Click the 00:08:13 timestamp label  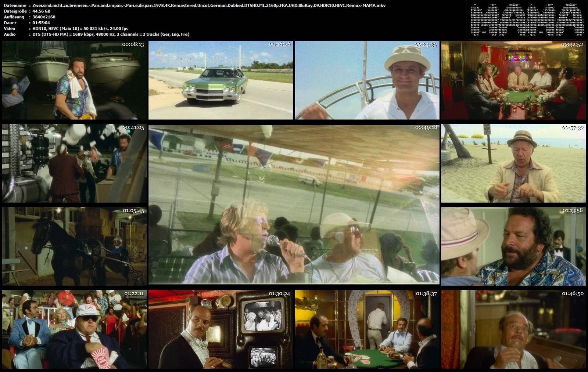133,44
